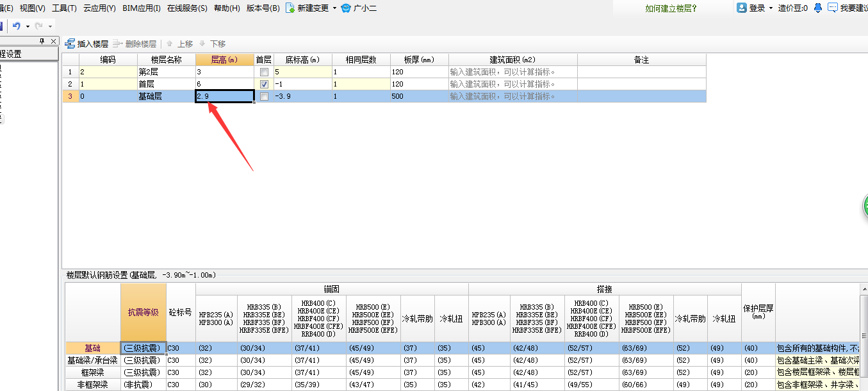The width and height of the screenshot is (868, 391).
Task: Click the 登录 login text button
Action: tap(757, 8)
